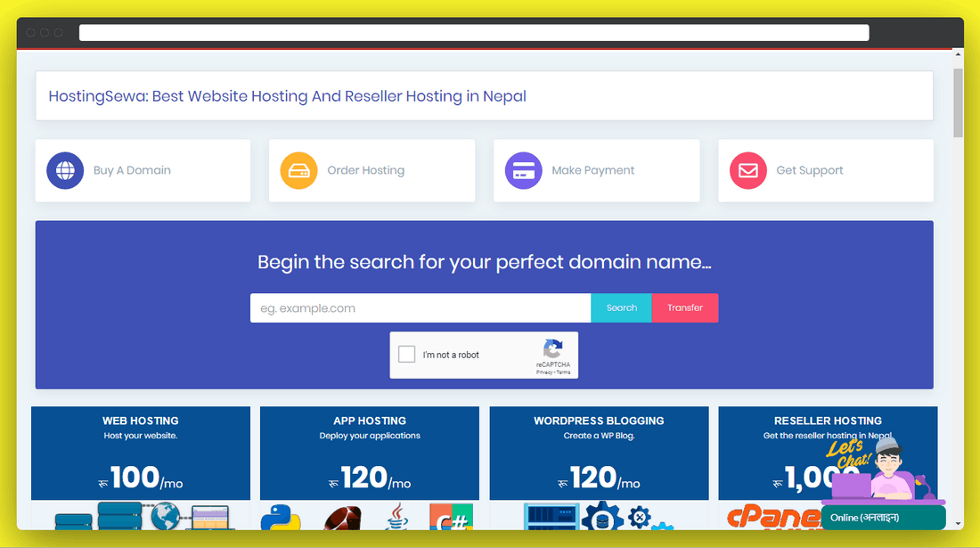
Task: Focus the domain name search field
Action: click(421, 308)
